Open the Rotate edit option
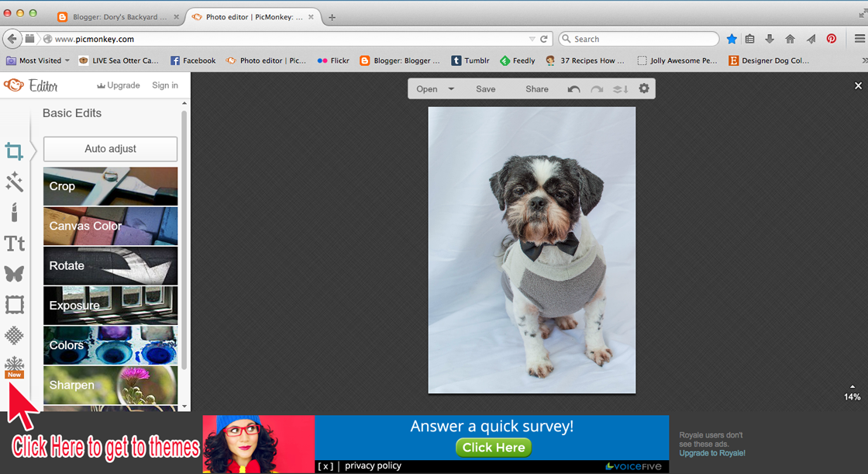Image resolution: width=868 pixels, height=474 pixels. 110,265
